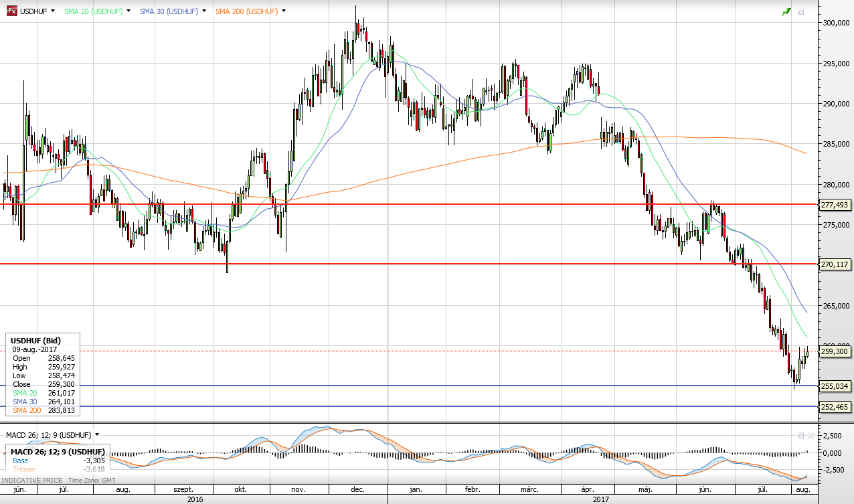This screenshot has height=504, width=854.
Task: Open the MACD 26; 12; 9 (USDHUF) dropdown
Action: (97, 435)
